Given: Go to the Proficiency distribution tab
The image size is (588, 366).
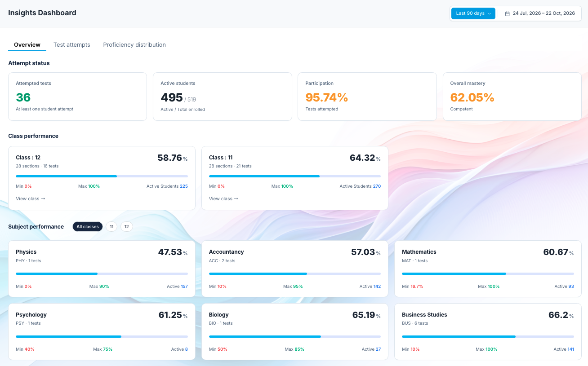Looking at the screenshot, I should tap(134, 45).
